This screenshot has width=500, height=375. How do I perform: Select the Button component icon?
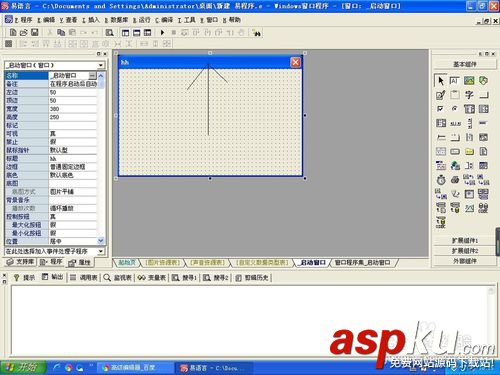coord(483,95)
